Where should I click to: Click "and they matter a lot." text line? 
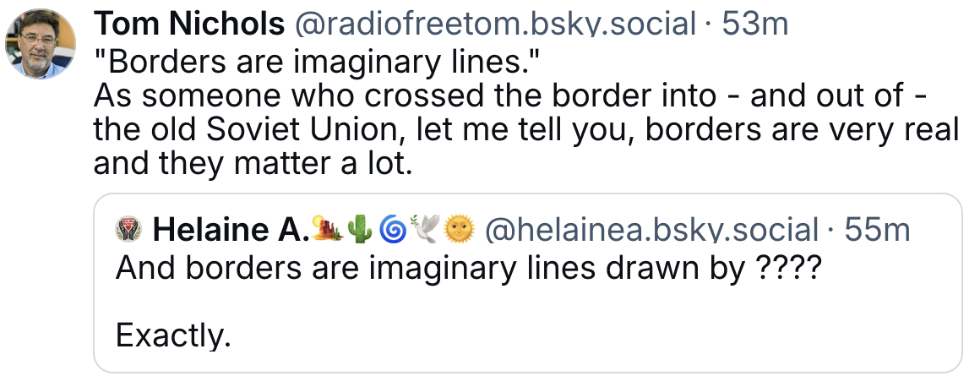click(x=253, y=163)
